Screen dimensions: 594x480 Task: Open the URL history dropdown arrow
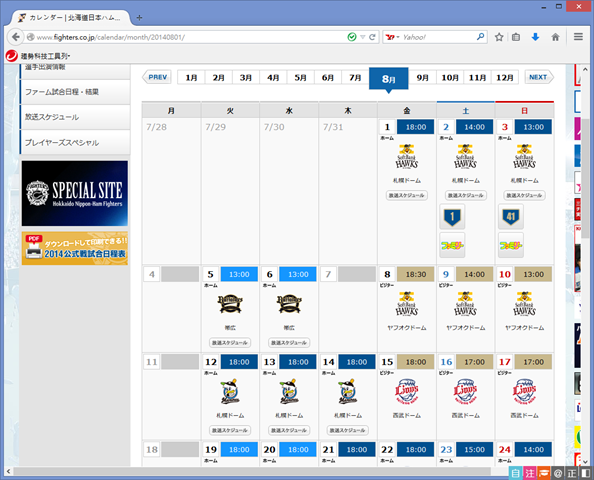coord(363,37)
